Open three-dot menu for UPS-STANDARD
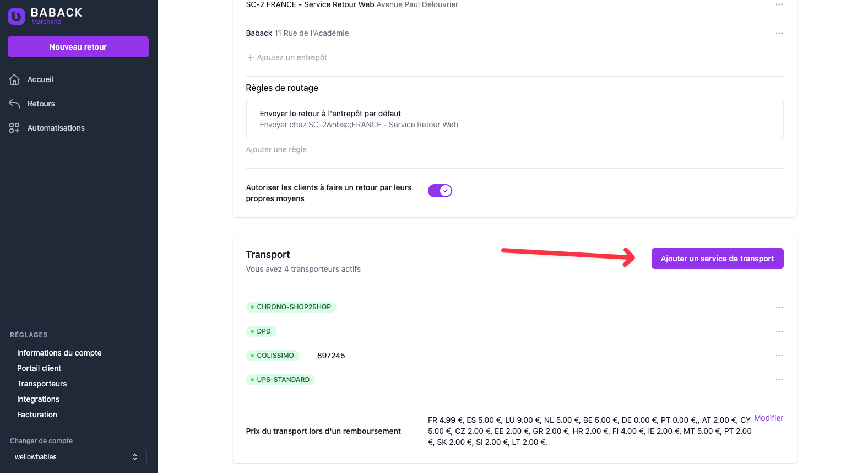 [x=779, y=380]
